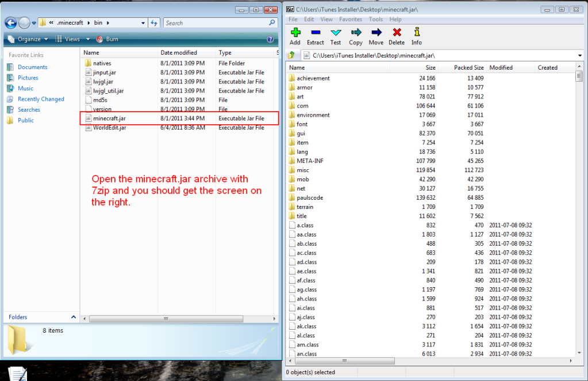
Task: Click the search magnifier icon in Explorer
Action: pos(272,23)
